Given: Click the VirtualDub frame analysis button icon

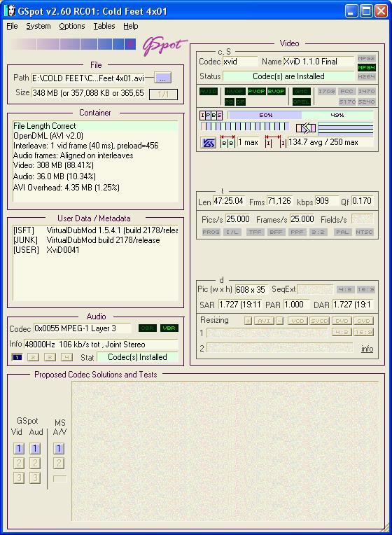Looking at the screenshot, I should click(x=208, y=143).
